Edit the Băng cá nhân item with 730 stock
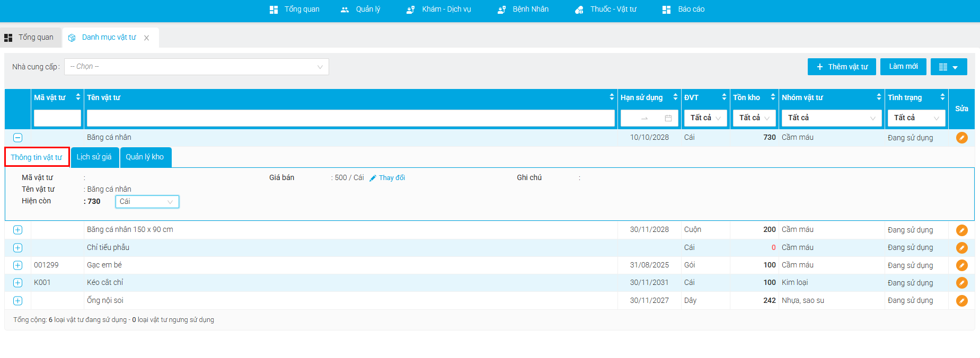Image resolution: width=980 pixels, height=358 pixels. point(961,138)
